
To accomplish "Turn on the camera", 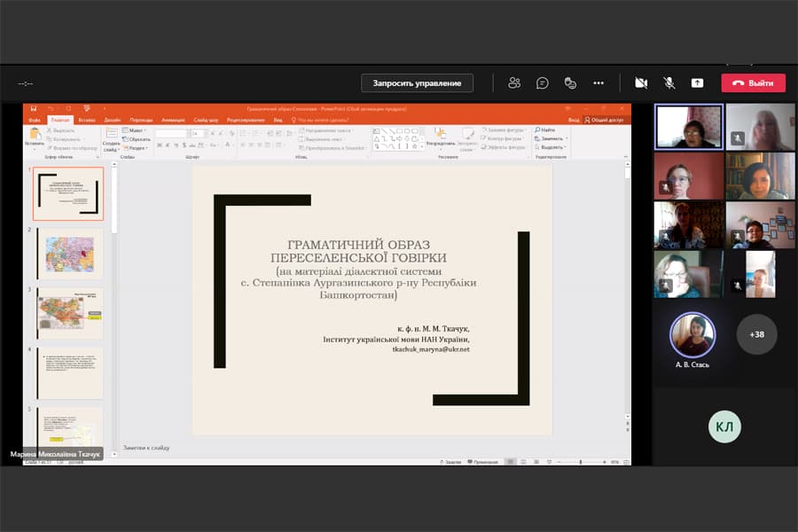I will click(641, 83).
